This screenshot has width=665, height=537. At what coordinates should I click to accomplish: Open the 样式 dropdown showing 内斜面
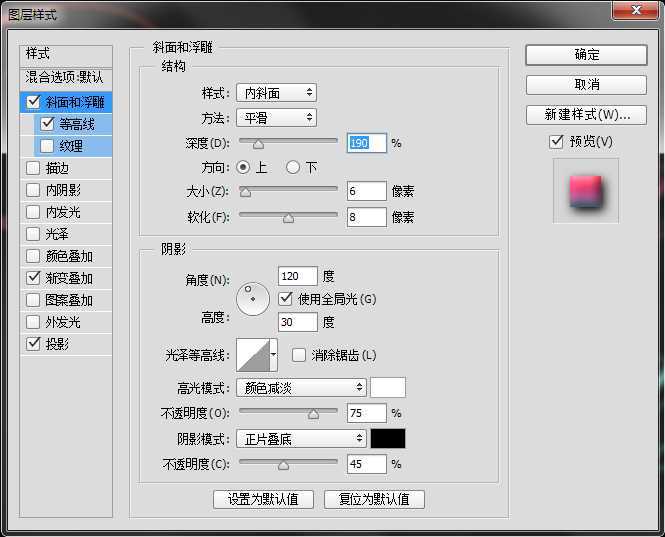coord(276,93)
